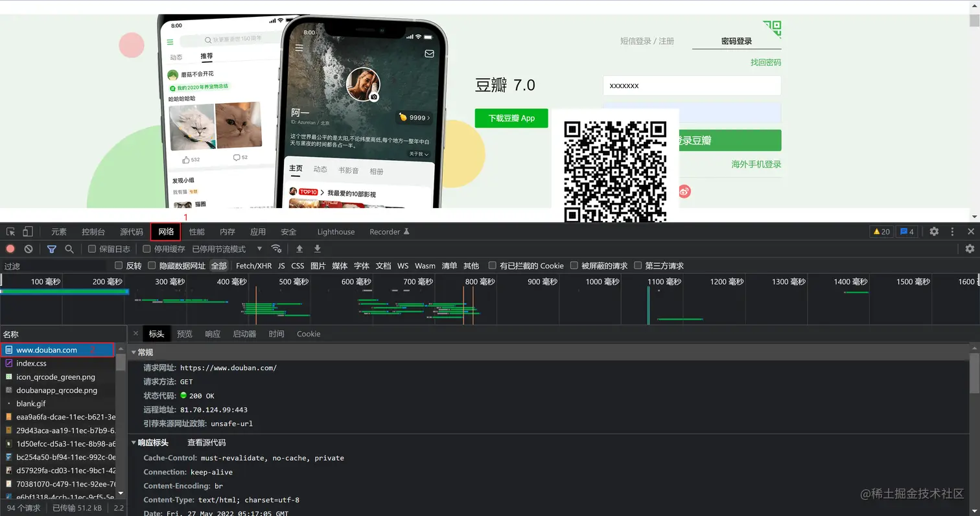Viewport: 980px width, 516px height.
Task: Open the throttling mode dropdown
Action: pos(227,249)
